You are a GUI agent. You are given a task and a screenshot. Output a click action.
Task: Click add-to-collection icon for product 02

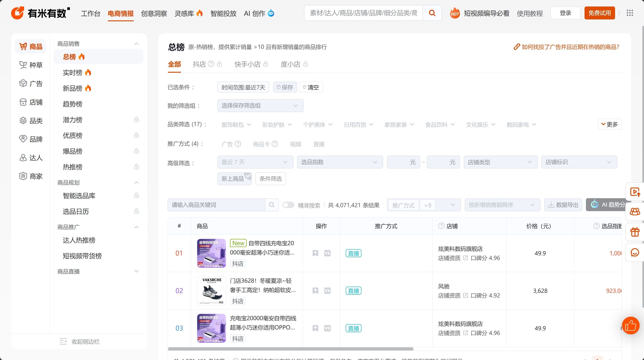315,291
